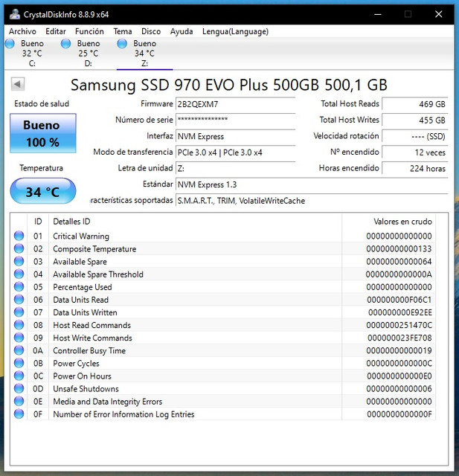Open the Editar menu
Image resolution: width=459 pixels, height=476 pixels.
[x=56, y=31]
